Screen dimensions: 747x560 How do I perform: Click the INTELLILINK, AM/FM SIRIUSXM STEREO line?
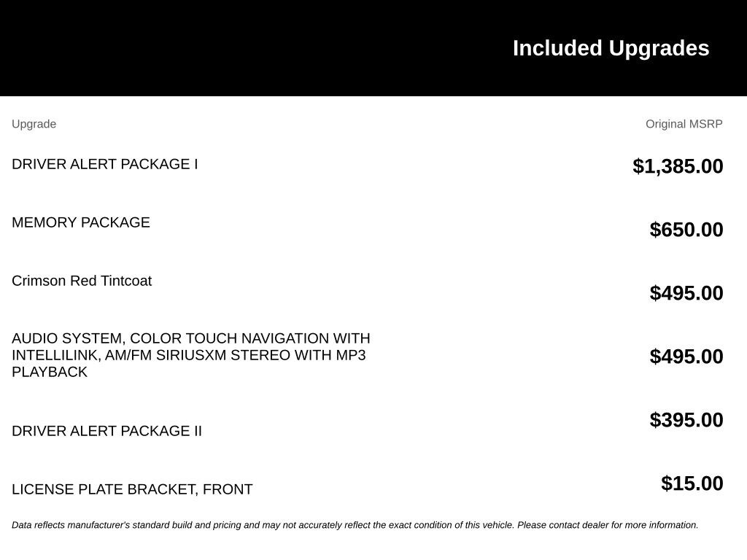pyautogui.click(x=189, y=355)
